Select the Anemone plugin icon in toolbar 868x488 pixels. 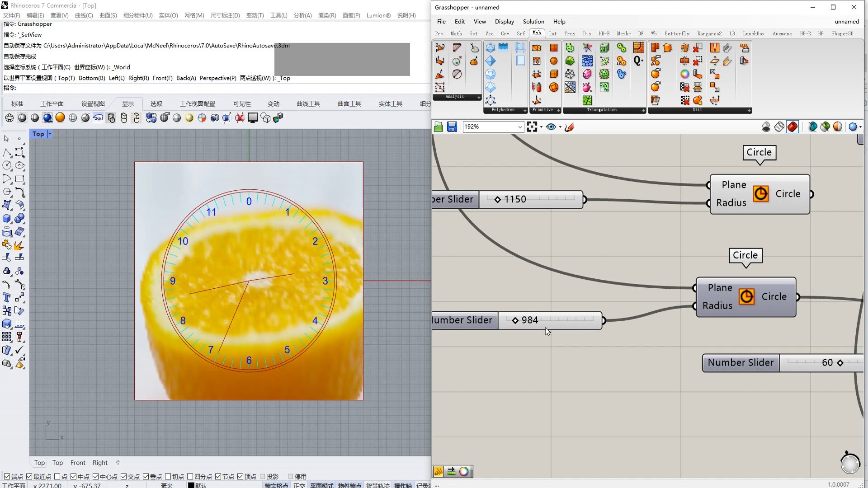click(x=782, y=34)
